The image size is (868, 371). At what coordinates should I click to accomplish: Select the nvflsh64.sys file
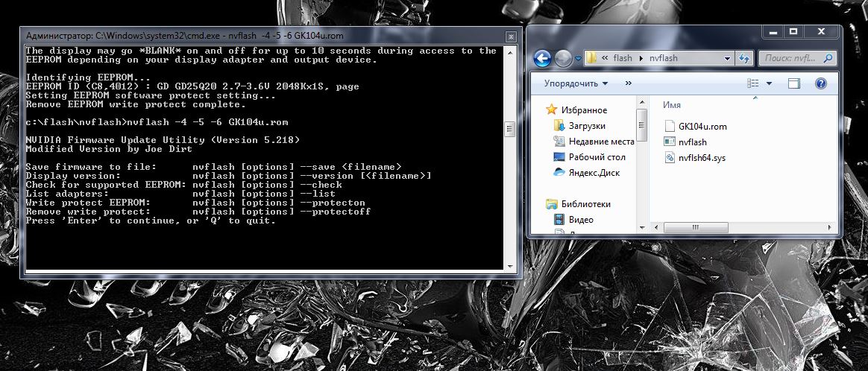point(702,158)
